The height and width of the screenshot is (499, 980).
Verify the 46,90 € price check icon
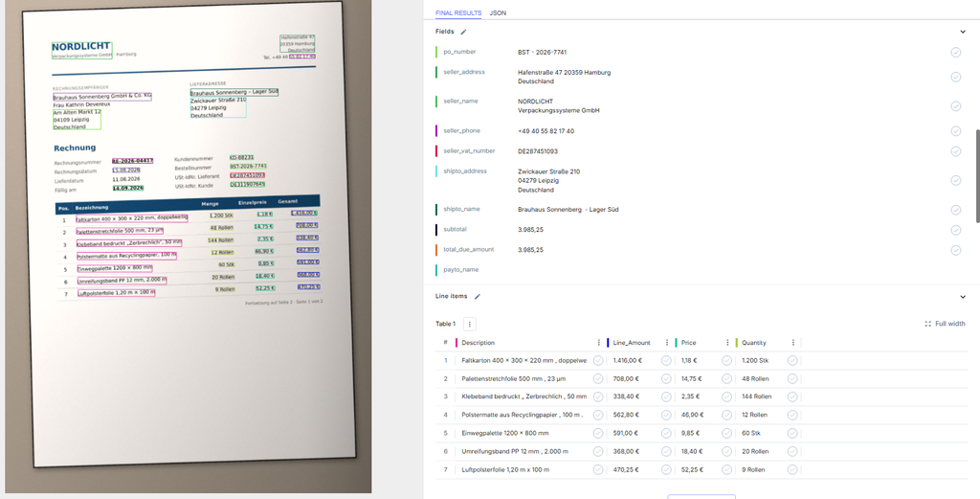coord(727,415)
